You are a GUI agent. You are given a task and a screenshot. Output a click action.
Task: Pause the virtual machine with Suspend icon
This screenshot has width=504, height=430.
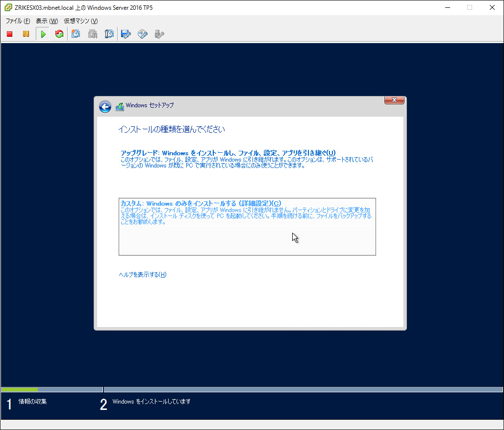pos(26,34)
